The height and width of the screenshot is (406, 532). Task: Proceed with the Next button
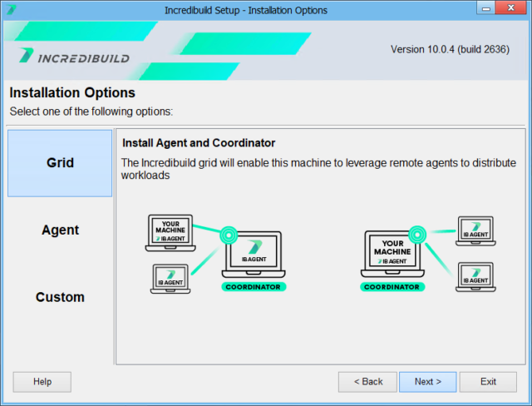click(x=427, y=382)
